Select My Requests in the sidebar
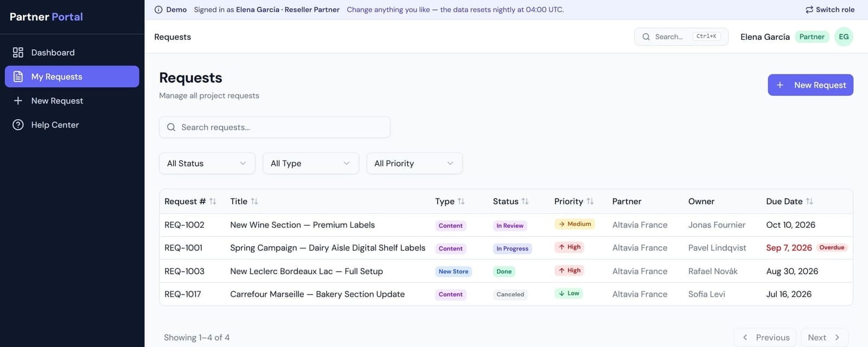The image size is (868, 347). (x=72, y=76)
